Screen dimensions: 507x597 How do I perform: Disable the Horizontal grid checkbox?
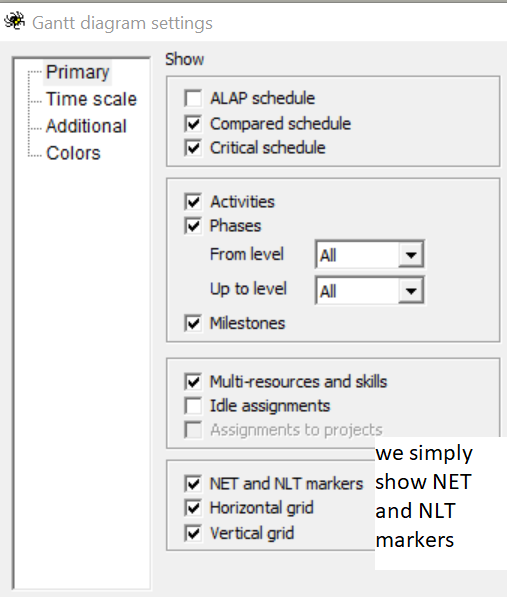point(193,508)
